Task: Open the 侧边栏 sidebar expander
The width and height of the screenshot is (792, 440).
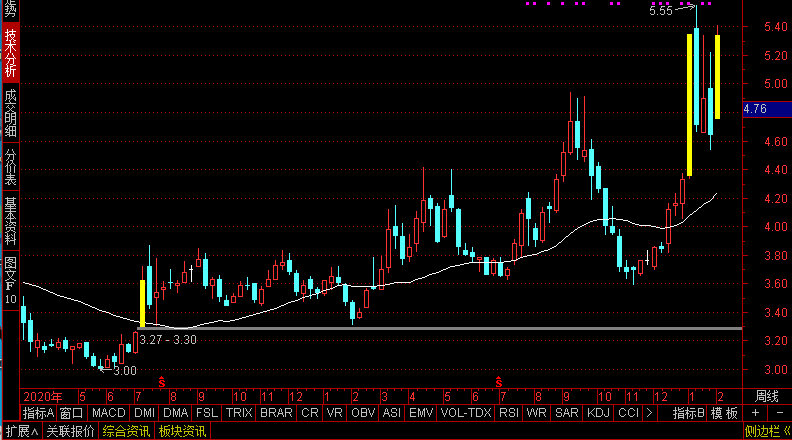Action: 767,432
